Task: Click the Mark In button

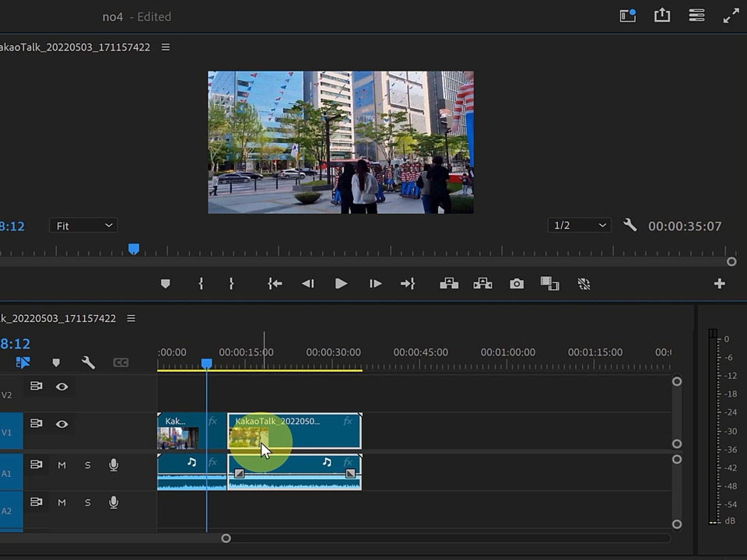Action: click(201, 284)
